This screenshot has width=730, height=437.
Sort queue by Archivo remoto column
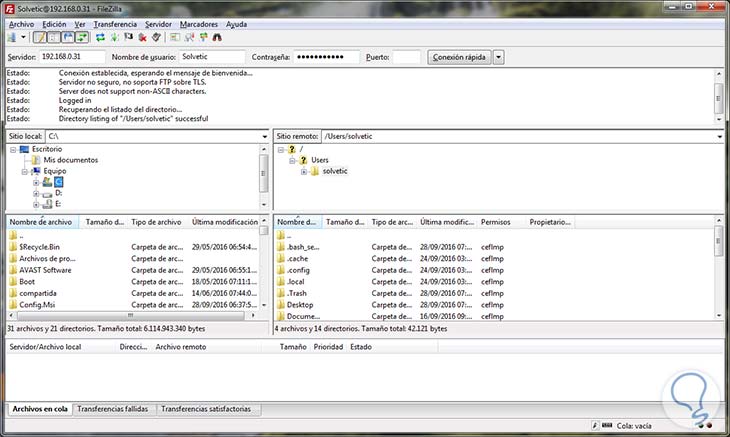181,347
